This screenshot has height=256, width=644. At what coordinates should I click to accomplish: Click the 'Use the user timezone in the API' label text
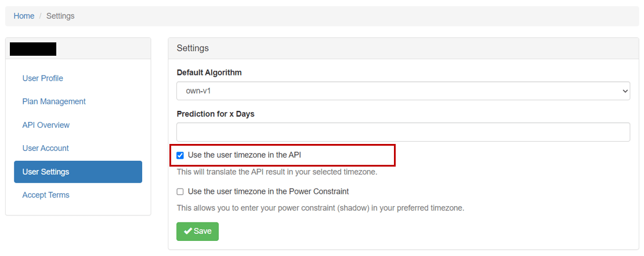[x=247, y=156]
